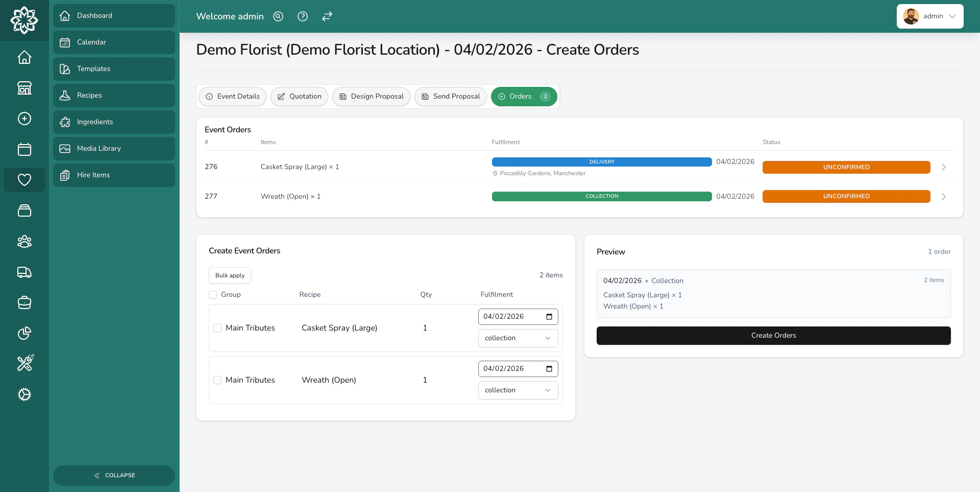Open the collection fulfilment dropdown for Casket Spray
Viewport: 980px width, 492px height.
click(518, 338)
